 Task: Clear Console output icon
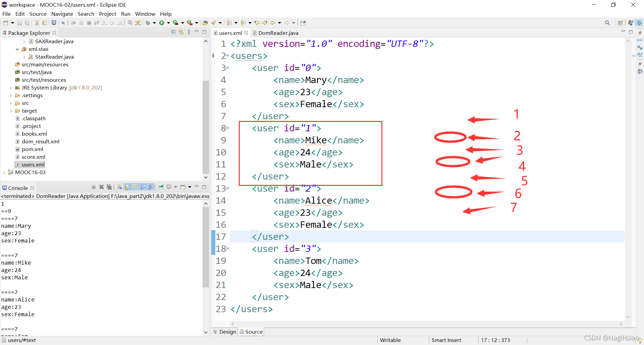click(x=119, y=187)
